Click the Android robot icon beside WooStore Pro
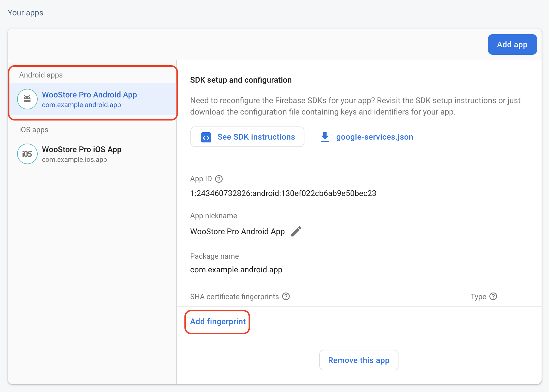Image resolution: width=549 pixels, height=392 pixels. pyautogui.click(x=27, y=99)
